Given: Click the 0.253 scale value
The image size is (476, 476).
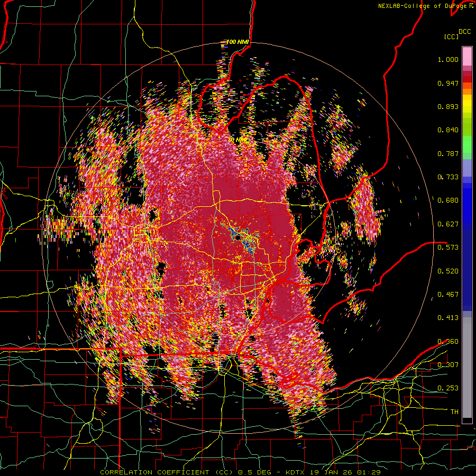Looking at the screenshot, I should [448, 388].
